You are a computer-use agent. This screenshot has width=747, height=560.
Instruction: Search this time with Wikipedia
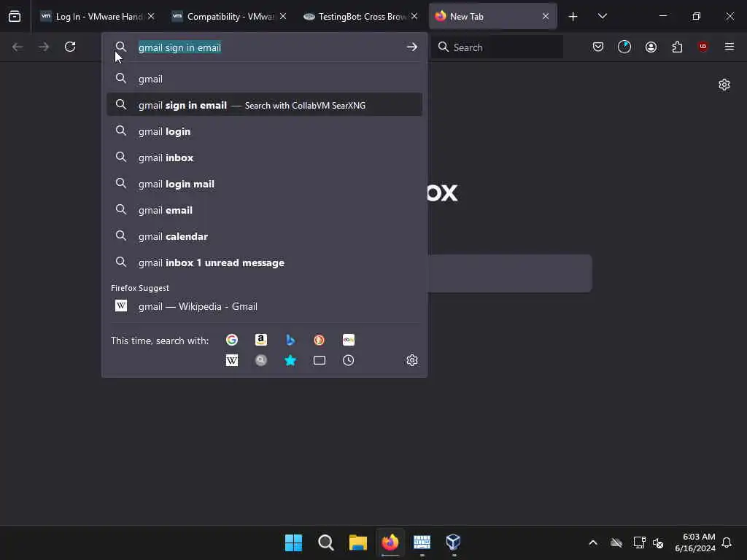[232, 360]
